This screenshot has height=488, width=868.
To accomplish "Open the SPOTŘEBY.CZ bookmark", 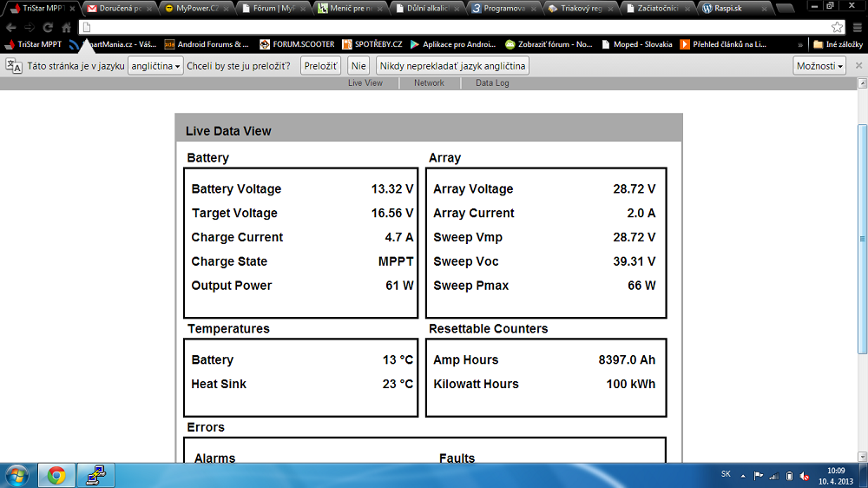I will point(372,44).
